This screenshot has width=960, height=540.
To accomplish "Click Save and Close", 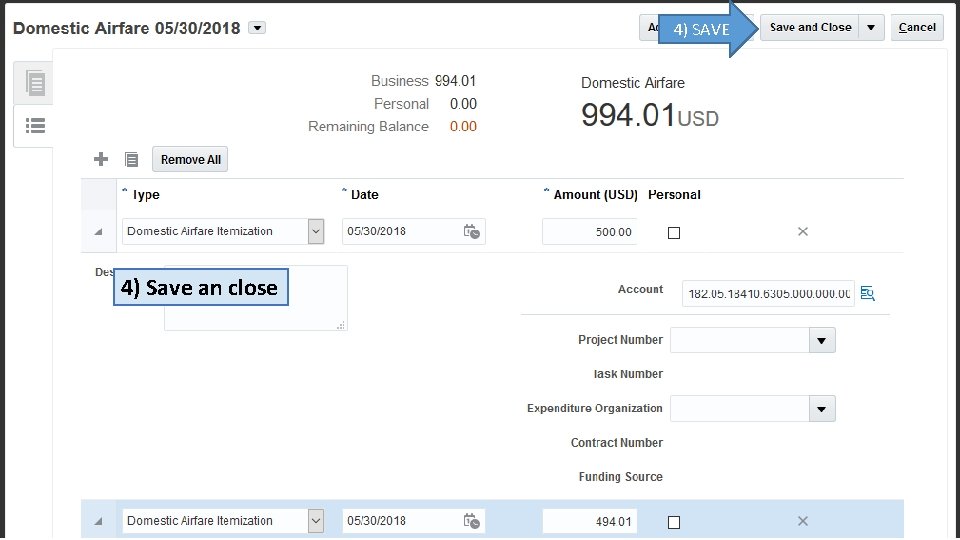I will pyautogui.click(x=810, y=28).
